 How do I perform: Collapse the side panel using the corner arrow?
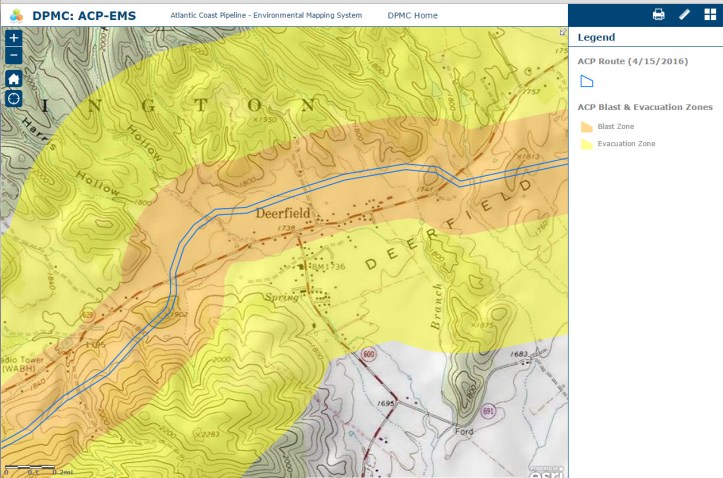pyautogui.click(x=562, y=32)
